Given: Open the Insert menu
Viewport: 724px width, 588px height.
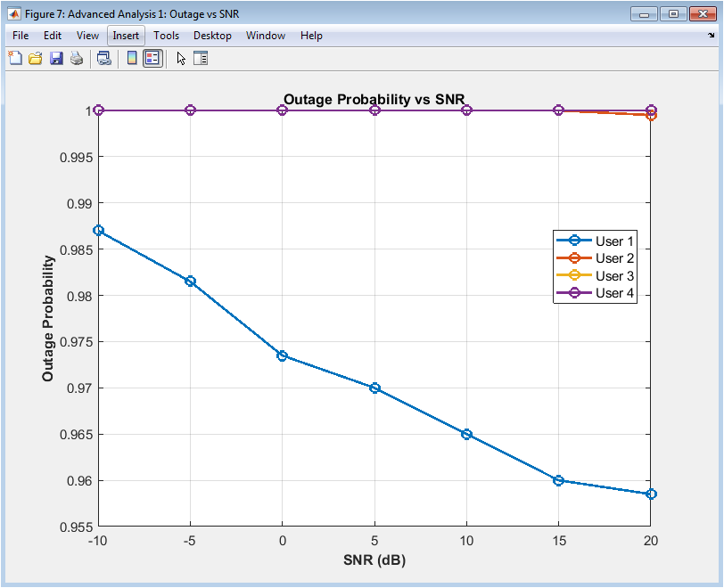Looking at the screenshot, I should tap(126, 36).
